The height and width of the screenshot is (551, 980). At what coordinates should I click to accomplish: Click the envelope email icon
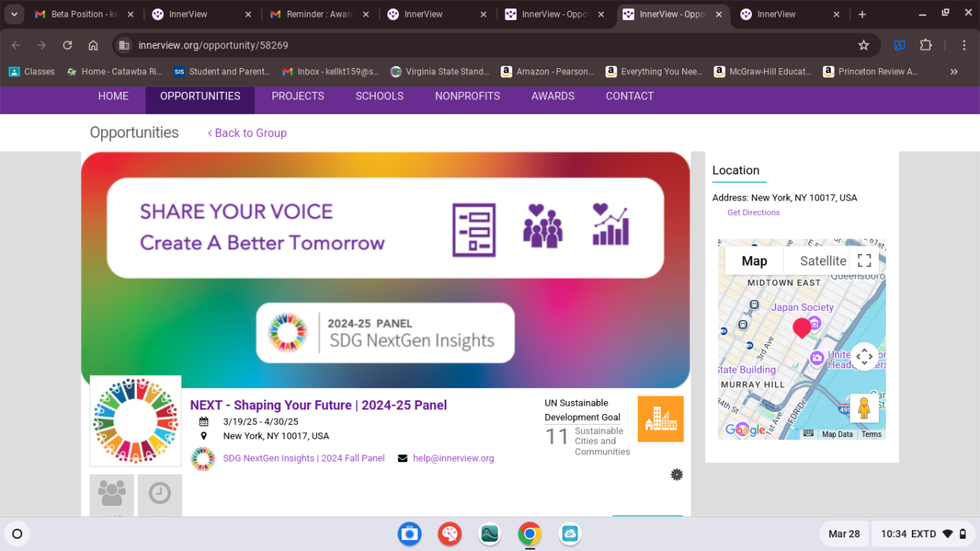(x=403, y=458)
